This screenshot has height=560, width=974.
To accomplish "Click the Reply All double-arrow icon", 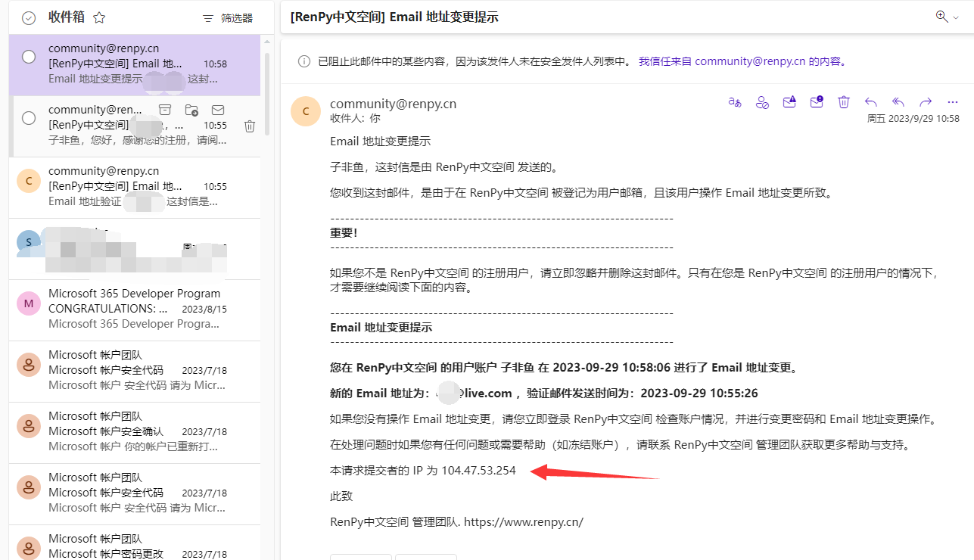I will (898, 102).
